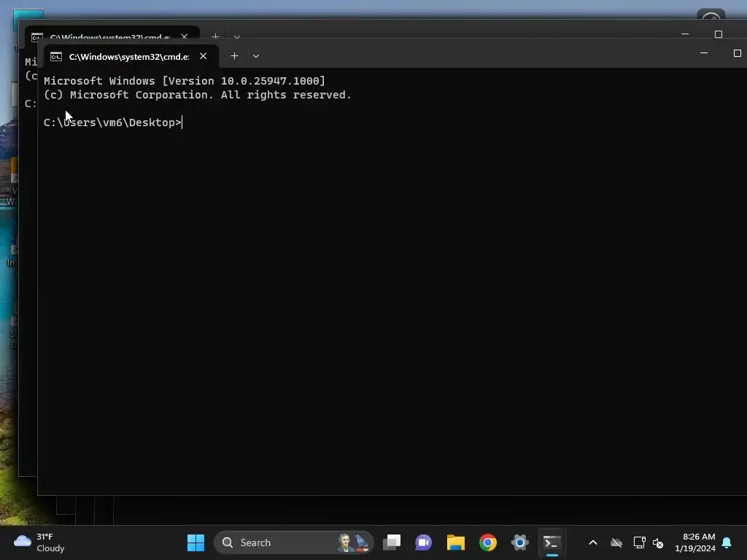Screen dimensions: 747x560
Task: Minimize the back terminal window
Action: point(685,34)
